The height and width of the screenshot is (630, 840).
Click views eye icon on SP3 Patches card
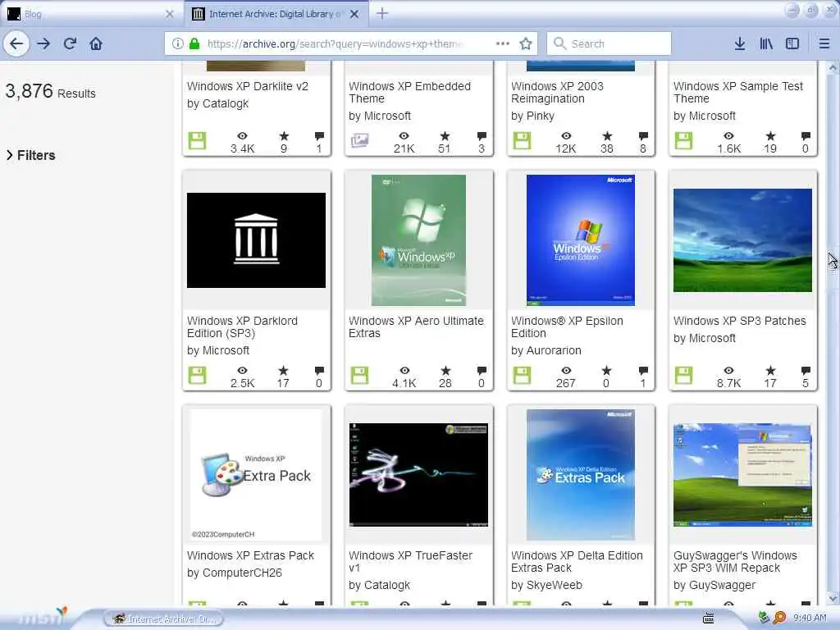point(728,371)
